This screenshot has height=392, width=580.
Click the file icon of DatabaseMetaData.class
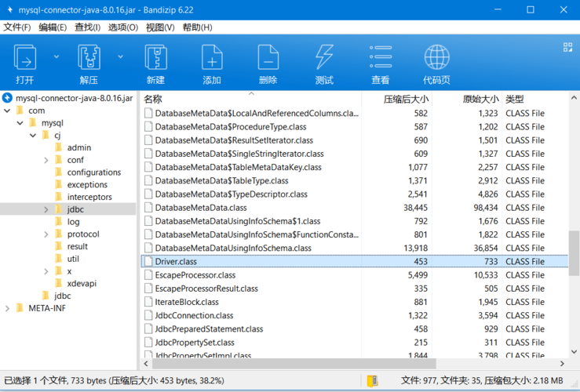pos(148,208)
